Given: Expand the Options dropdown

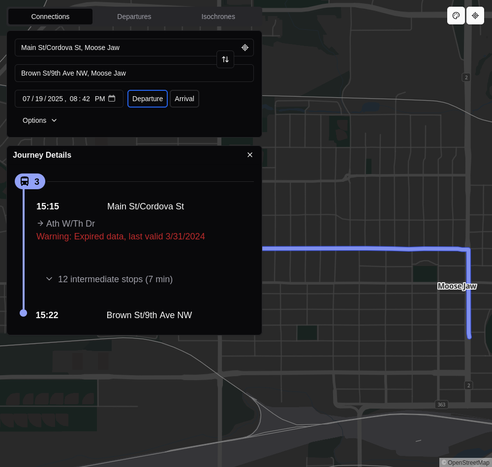Looking at the screenshot, I should [x=39, y=120].
